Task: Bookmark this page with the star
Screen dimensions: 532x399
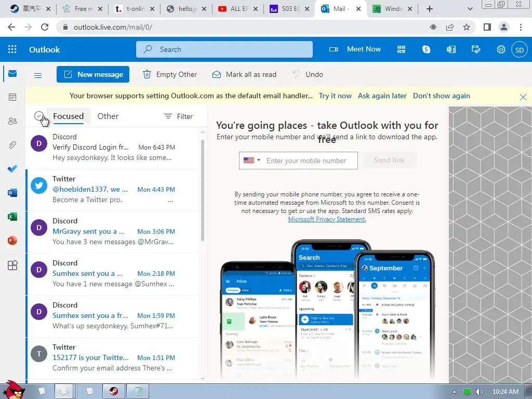Action: [x=467, y=27]
